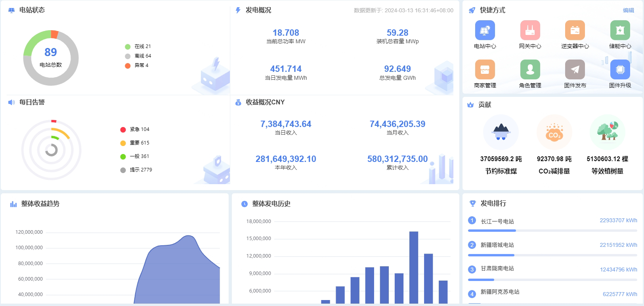Open the 储能中心 shortcut icon
Image resolution: width=644 pixels, height=306 pixels.
pos(620,30)
